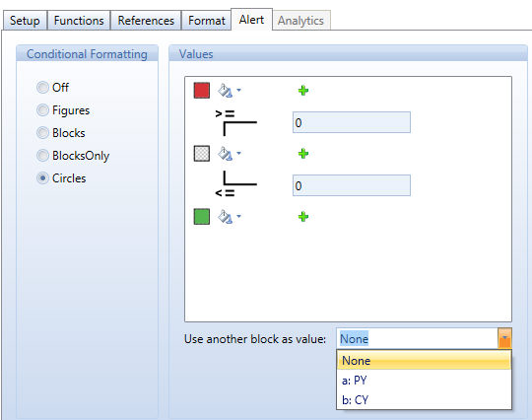The image size is (532, 420).
Task: Select the Figures radio option
Action: click(42, 110)
